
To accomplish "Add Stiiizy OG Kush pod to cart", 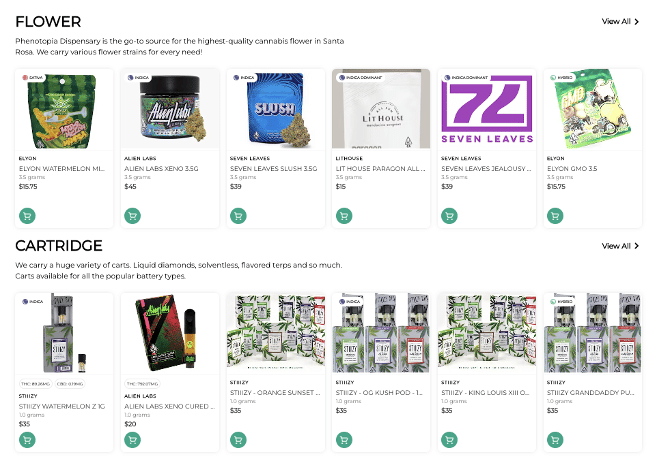I will pyautogui.click(x=343, y=439).
